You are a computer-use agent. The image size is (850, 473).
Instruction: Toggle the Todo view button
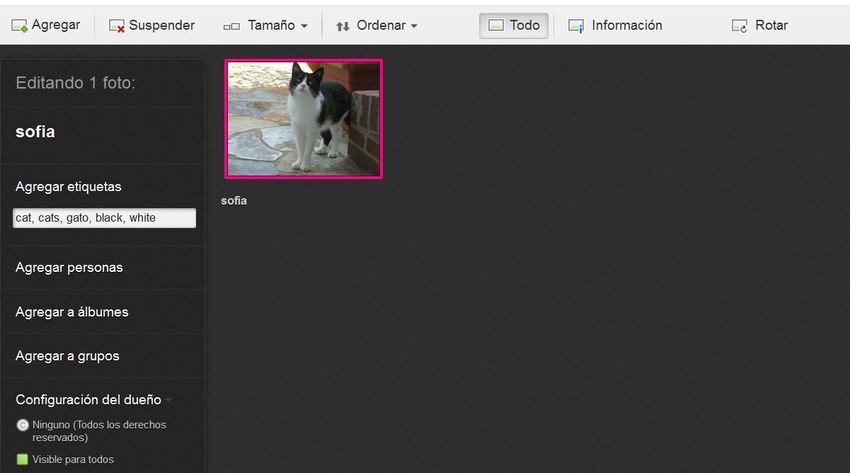pyautogui.click(x=513, y=25)
